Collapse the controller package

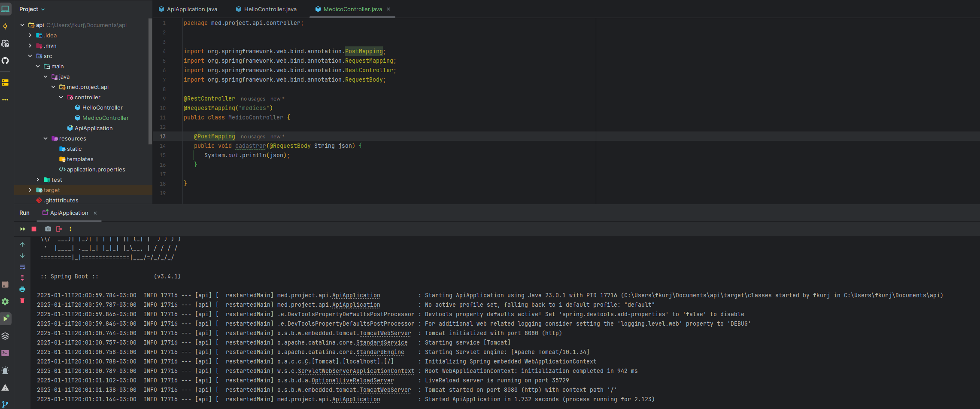click(x=61, y=97)
